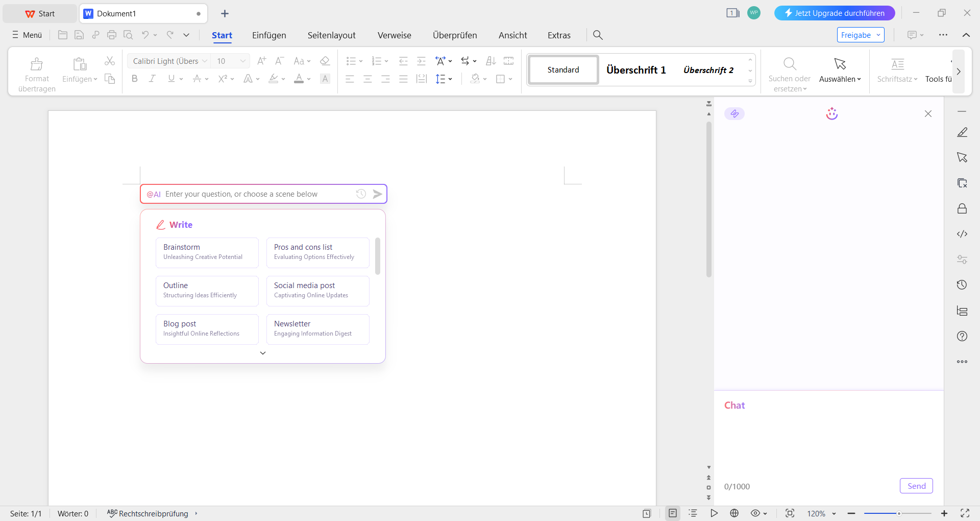Click the Format übertragen paintbrush icon
This screenshot has width=980, height=521.
[37, 64]
